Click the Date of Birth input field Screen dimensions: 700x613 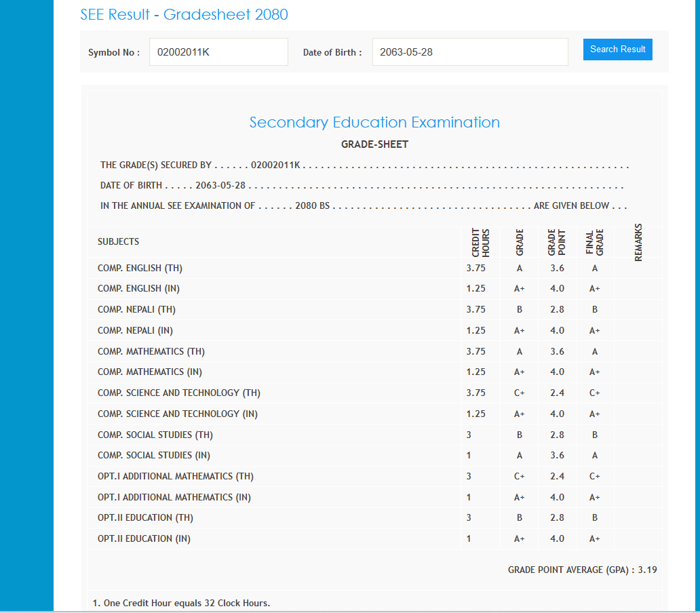click(x=469, y=52)
